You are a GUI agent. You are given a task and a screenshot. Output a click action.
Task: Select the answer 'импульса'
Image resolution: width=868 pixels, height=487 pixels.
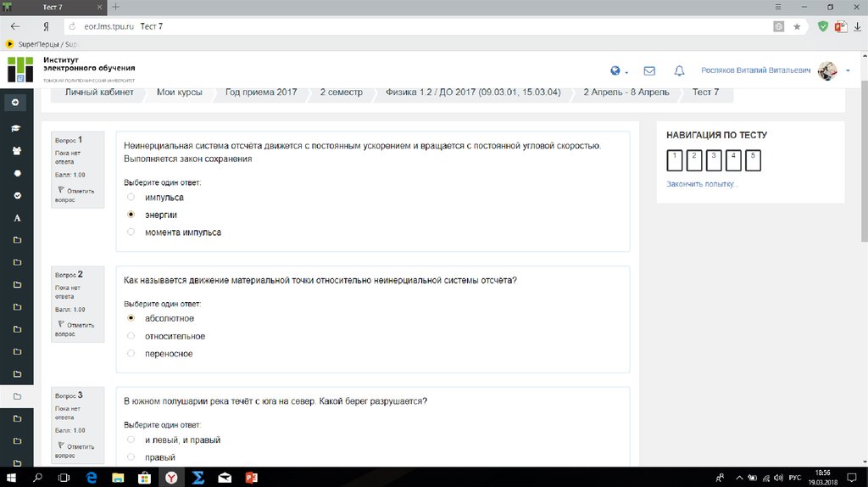point(131,197)
